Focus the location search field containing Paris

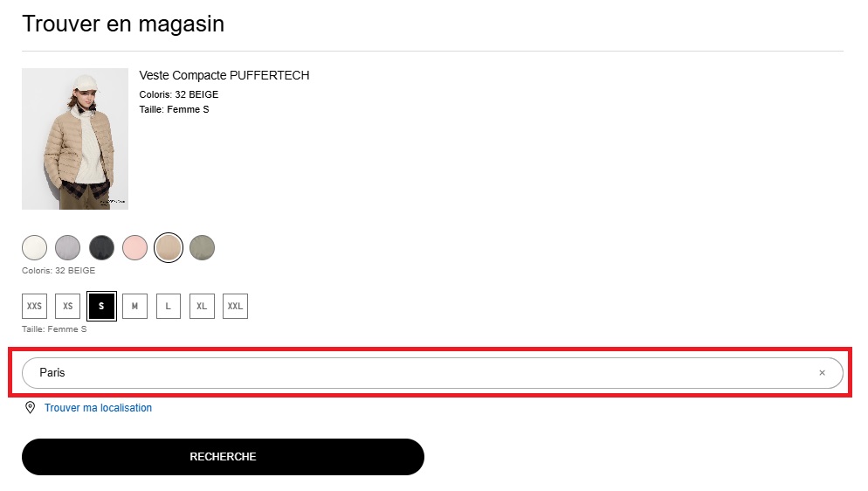(x=419, y=373)
